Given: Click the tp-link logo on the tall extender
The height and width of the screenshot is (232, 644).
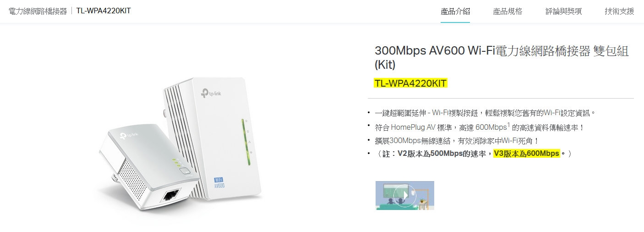Looking at the screenshot, I should (x=212, y=94).
